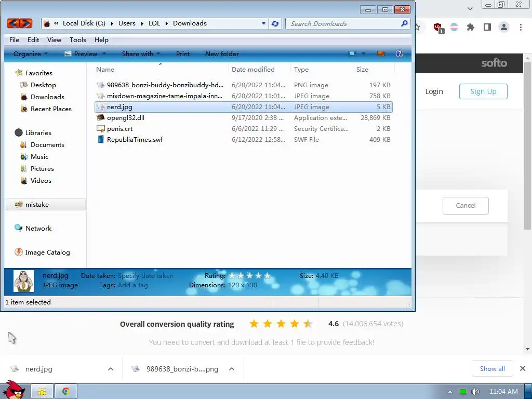Screen dimensions: 532x399
Task: Open the File menu
Action: (x=14, y=39)
